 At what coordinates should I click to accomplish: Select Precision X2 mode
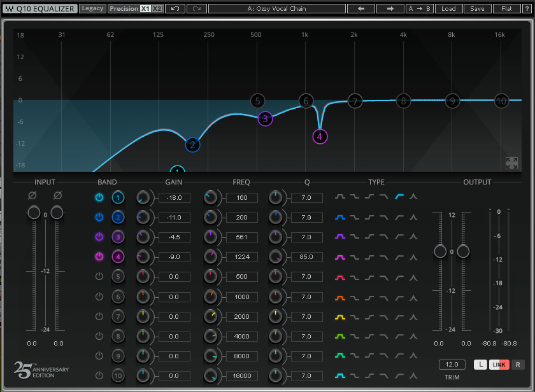(x=157, y=8)
